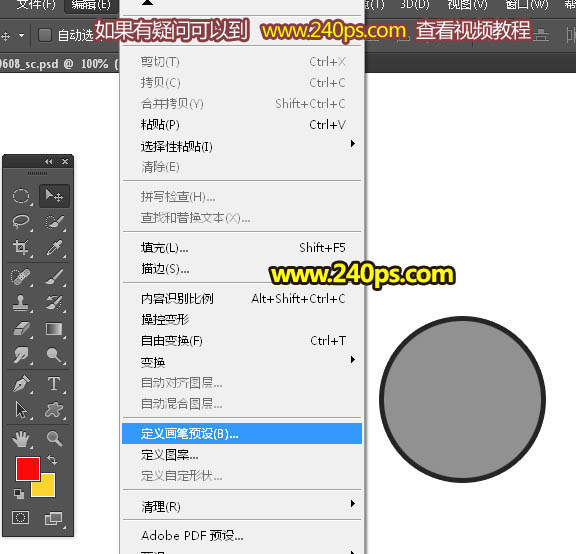Viewport: 576px width, 554px height.
Task: Expand the 清理(R) submenu
Action: coord(242,506)
